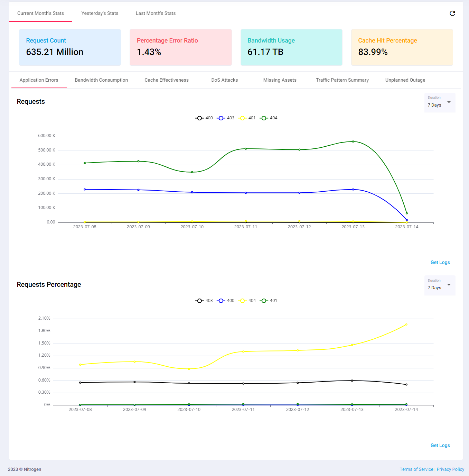Click 2023-07-11 axis label in Requests chart
Image resolution: width=469 pixels, height=476 pixels.
[246, 227]
